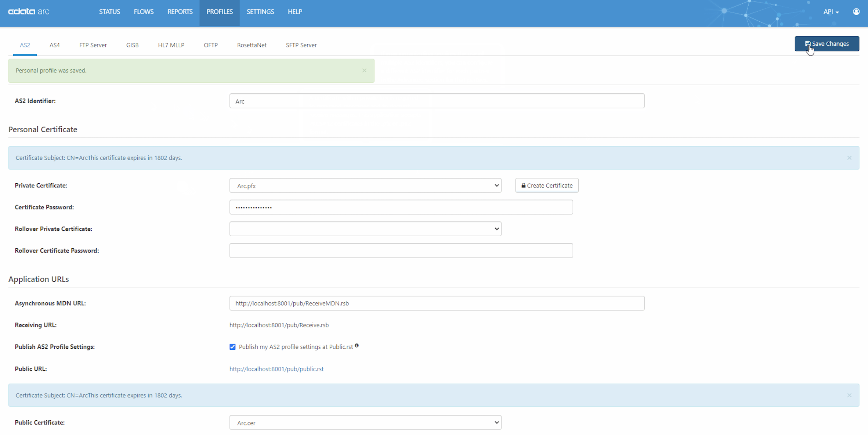
Task: Switch to the AS4 tab
Action: click(54, 45)
